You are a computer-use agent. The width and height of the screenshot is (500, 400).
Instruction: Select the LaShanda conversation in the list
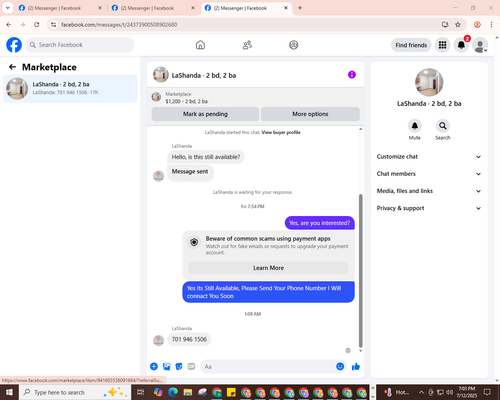70,88
